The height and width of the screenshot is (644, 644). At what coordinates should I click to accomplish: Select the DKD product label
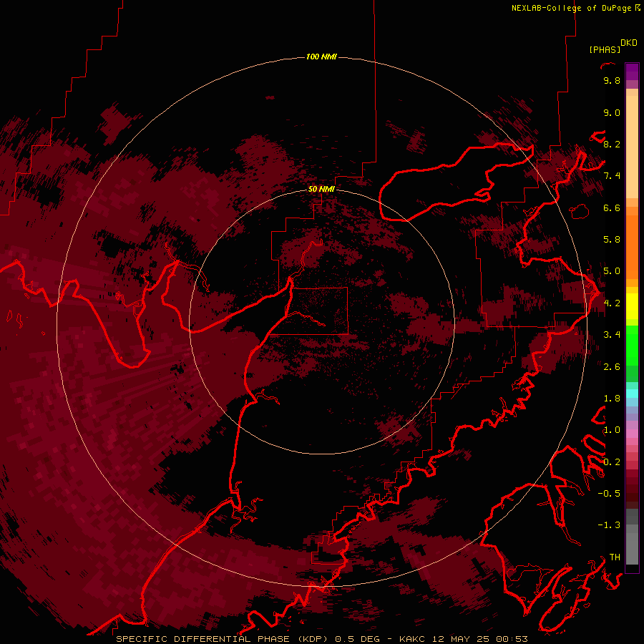629,42
